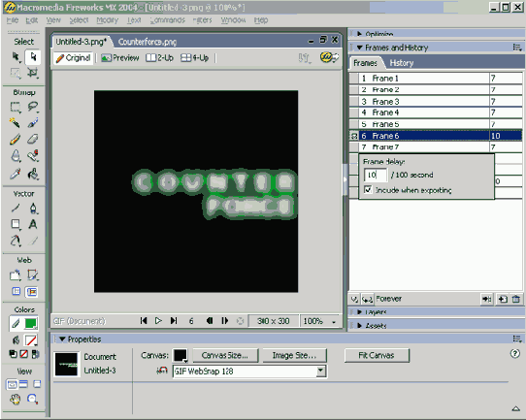Select the Eyedropper tool

tap(16, 174)
